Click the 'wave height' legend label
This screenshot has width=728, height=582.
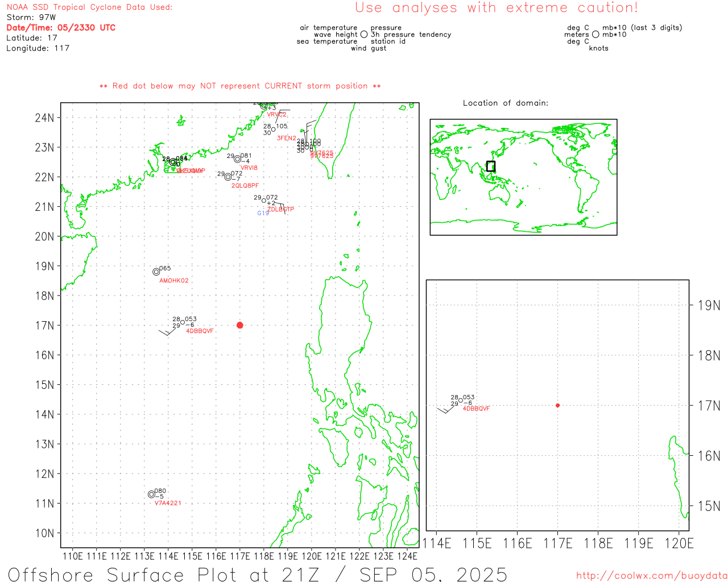[x=336, y=35]
